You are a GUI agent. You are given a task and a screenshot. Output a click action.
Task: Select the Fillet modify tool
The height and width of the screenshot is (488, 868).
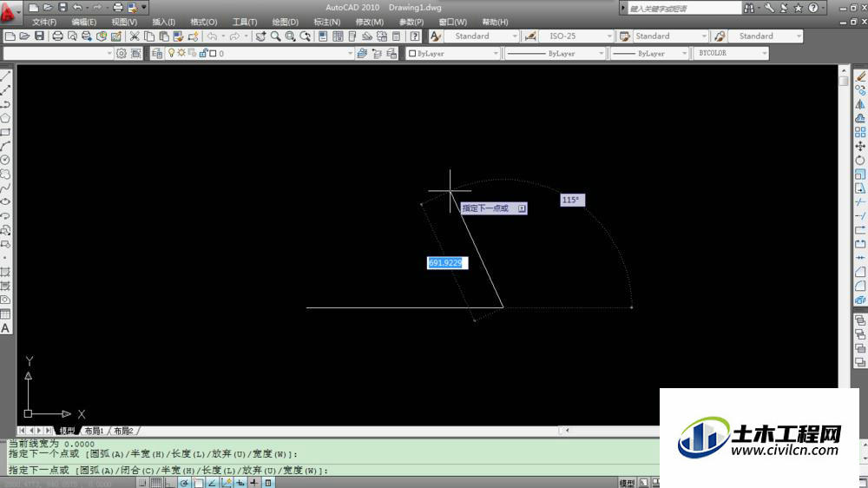coord(860,286)
